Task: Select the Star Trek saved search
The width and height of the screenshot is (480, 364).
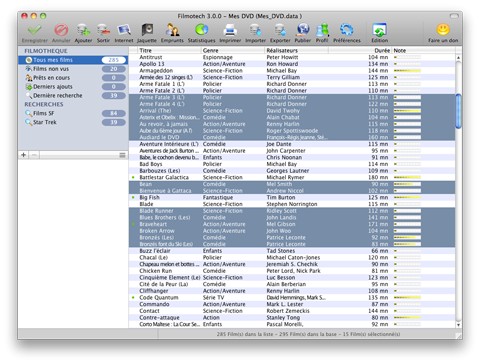Action: pyautogui.click(x=73, y=122)
